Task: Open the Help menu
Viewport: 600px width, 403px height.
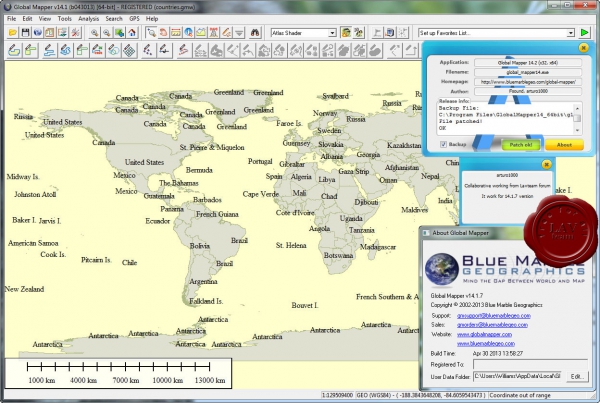Action: (152, 19)
